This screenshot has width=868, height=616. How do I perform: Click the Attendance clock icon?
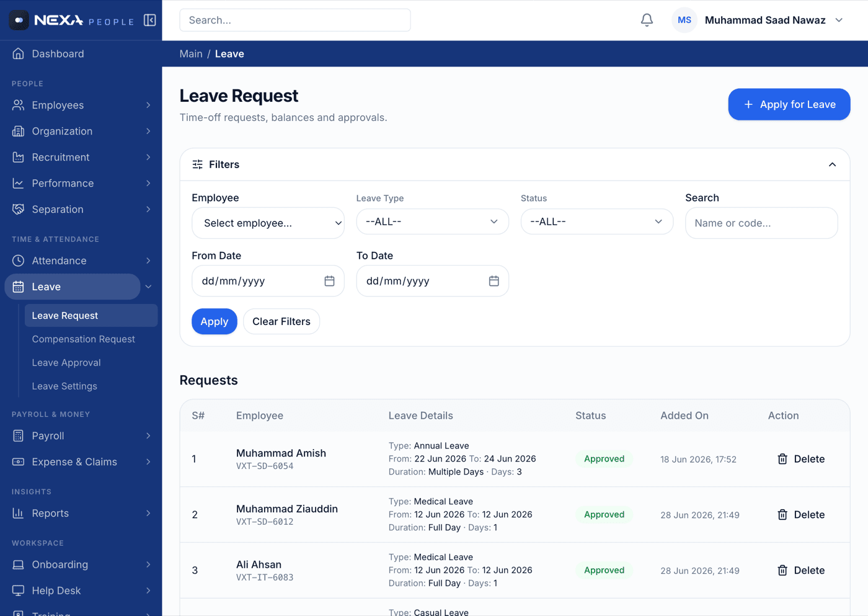[19, 261]
